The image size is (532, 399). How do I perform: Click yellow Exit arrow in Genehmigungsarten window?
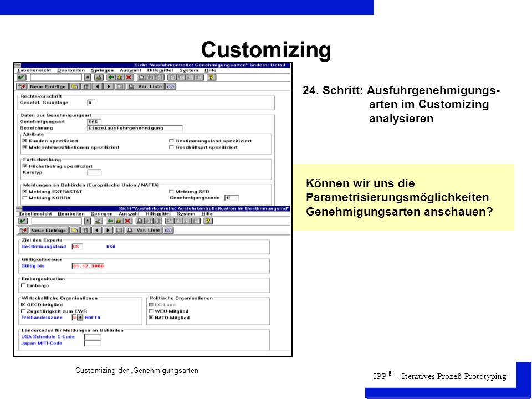click(120, 78)
